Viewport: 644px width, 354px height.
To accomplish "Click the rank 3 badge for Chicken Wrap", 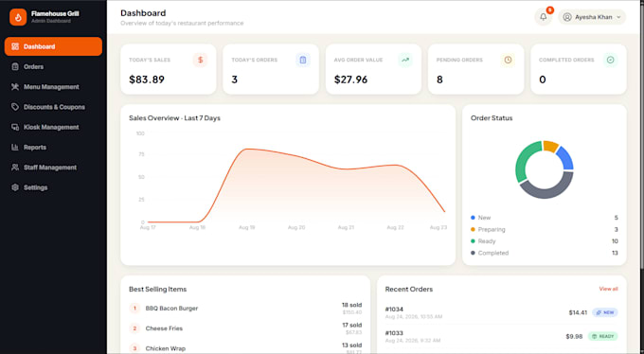I will tap(134, 348).
